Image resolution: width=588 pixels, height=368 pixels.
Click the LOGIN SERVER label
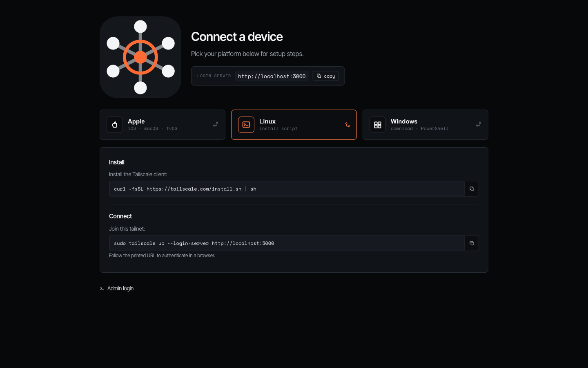214,76
